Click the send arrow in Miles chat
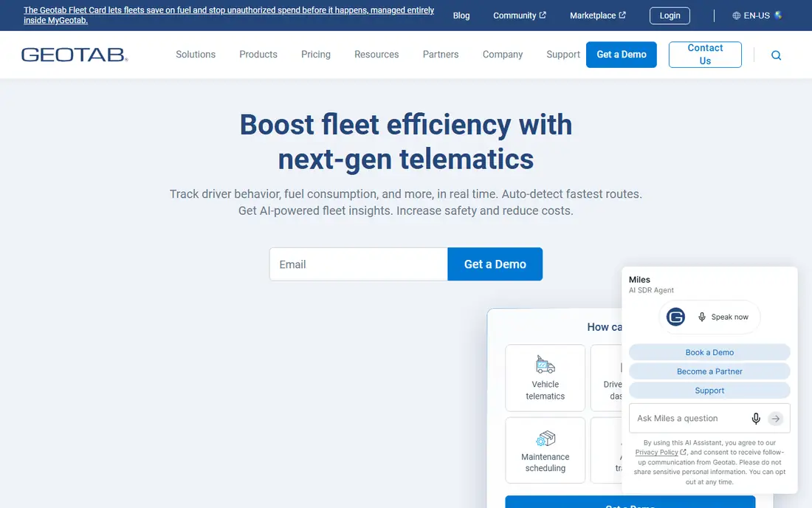Image resolution: width=812 pixels, height=508 pixels. click(775, 419)
